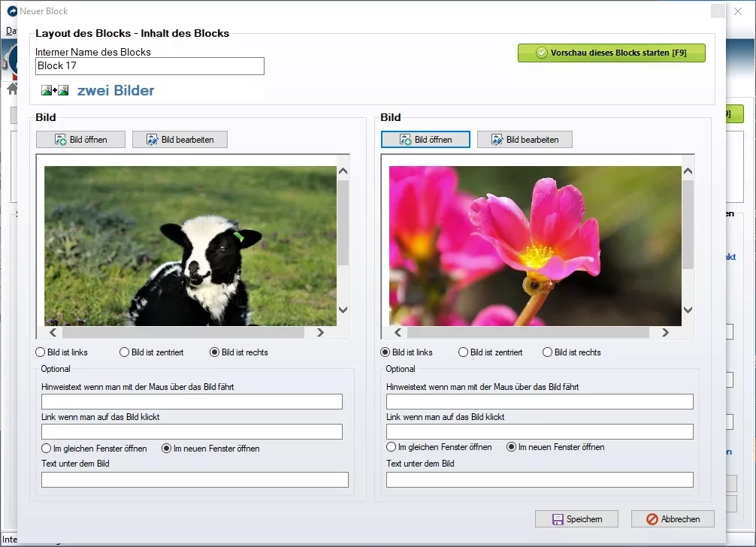
Task: Cancel the dialog with the Abbrechen button
Action: (x=673, y=519)
